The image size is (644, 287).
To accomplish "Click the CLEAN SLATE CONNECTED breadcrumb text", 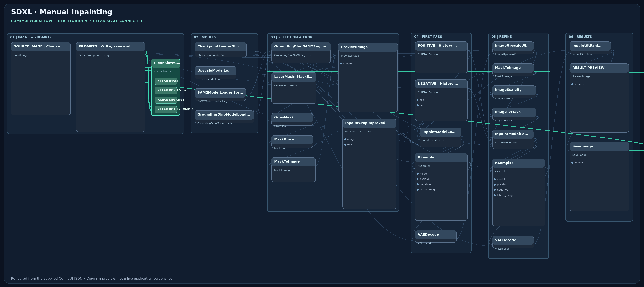I will coord(118,21).
